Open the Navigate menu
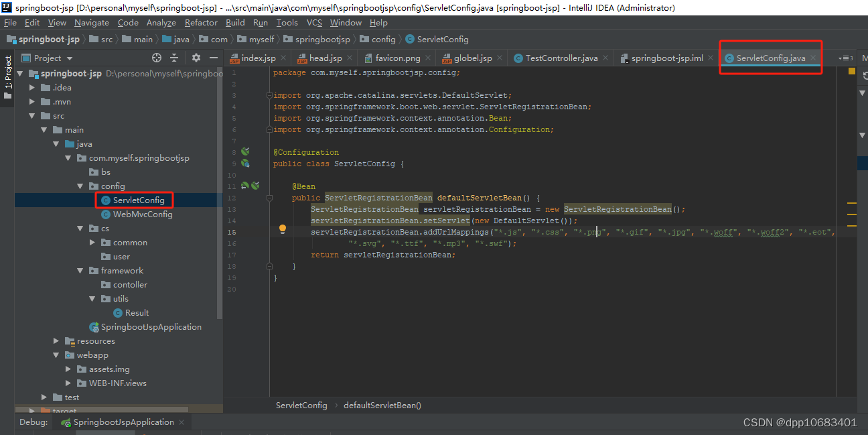Screen dimensions: 868x435 coord(92,22)
